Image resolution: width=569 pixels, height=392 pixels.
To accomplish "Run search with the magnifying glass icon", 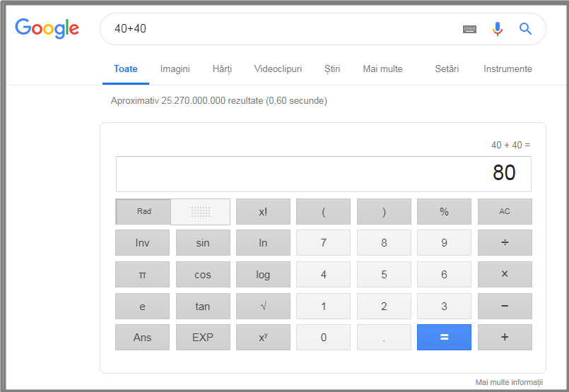I will pyautogui.click(x=525, y=28).
